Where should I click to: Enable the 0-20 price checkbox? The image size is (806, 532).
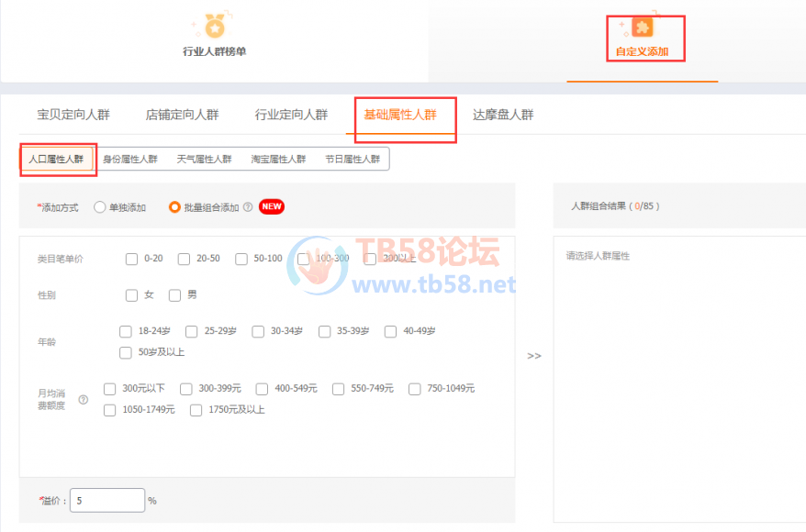[132, 259]
